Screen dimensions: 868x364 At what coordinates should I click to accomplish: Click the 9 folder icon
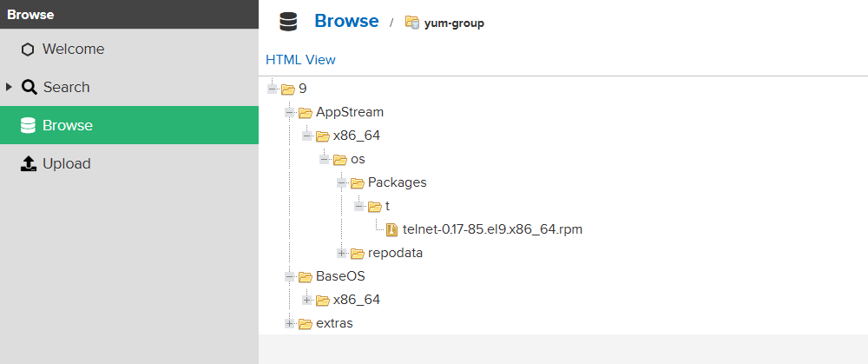coord(287,89)
